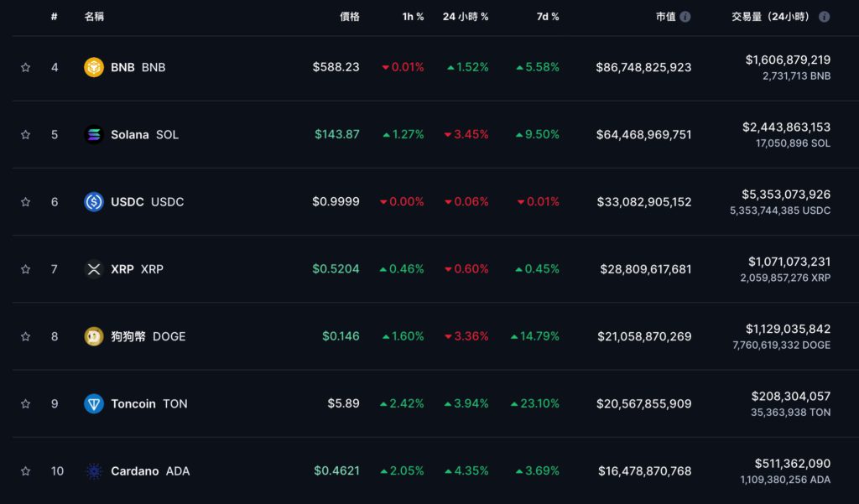The image size is (859, 504).
Task: Click the XRP coin logo icon
Action: click(x=94, y=269)
